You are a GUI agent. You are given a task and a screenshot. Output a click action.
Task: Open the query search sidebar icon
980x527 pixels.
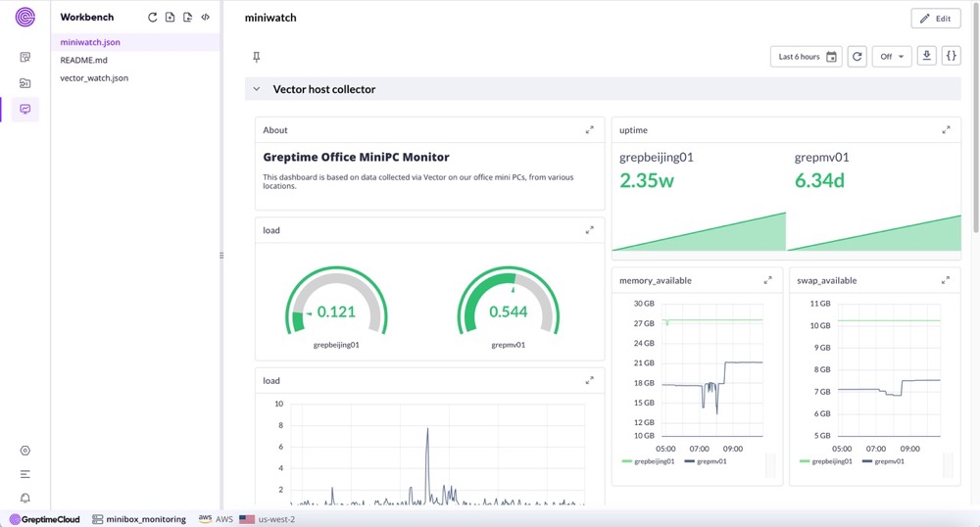(x=25, y=57)
